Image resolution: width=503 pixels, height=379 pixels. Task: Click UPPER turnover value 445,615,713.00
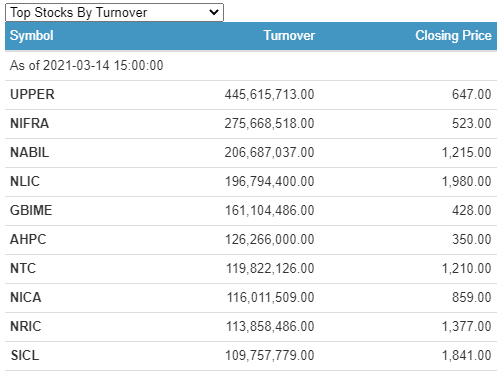tap(269, 94)
